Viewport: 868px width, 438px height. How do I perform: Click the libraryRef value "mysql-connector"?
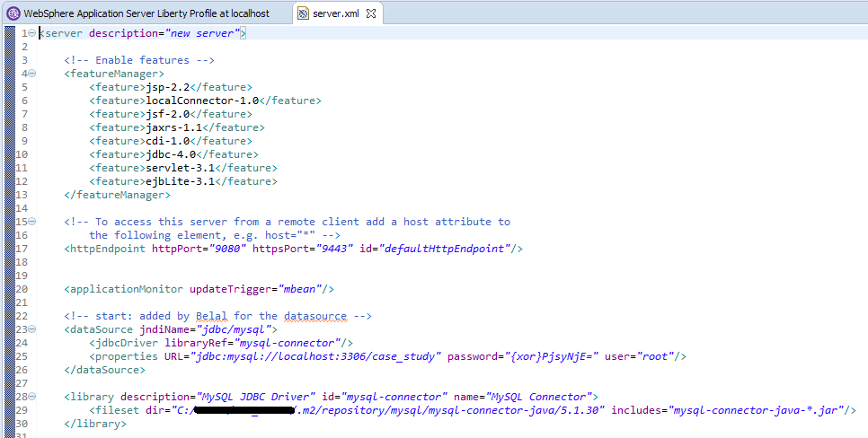point(288,343)
